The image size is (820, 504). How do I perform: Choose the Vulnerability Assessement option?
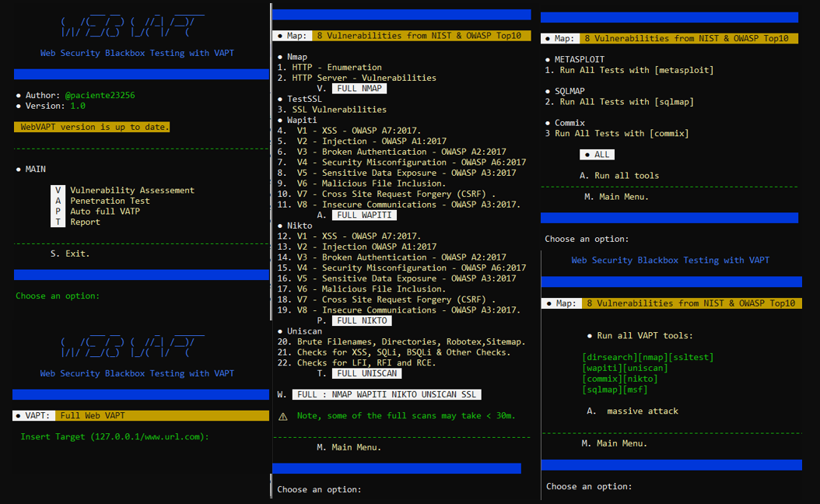[132, 191]
